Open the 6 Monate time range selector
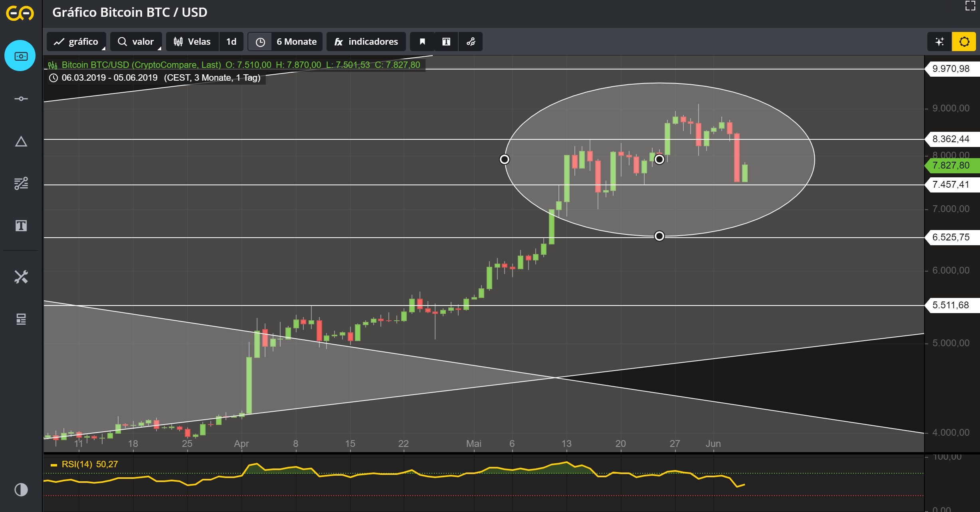980x512 pixels. 297,42
